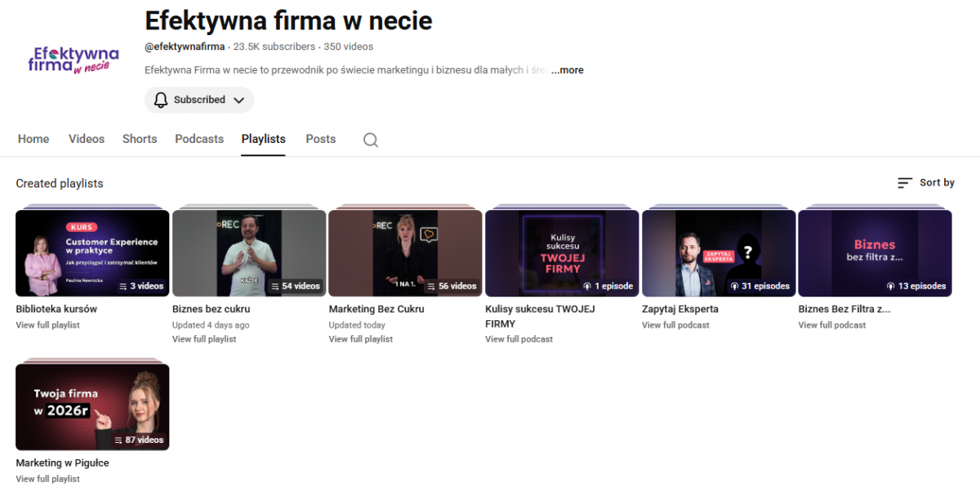
Task: Select the Shorts tab
Action: point(139,139)
